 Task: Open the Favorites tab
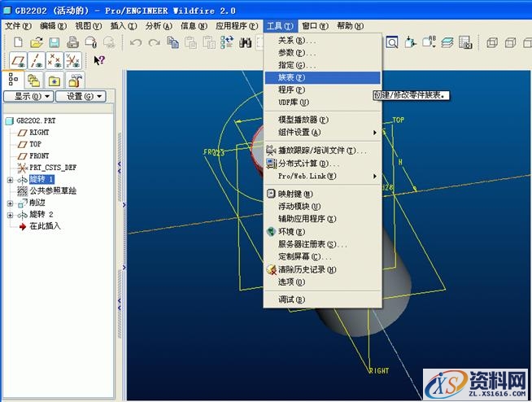54,81
